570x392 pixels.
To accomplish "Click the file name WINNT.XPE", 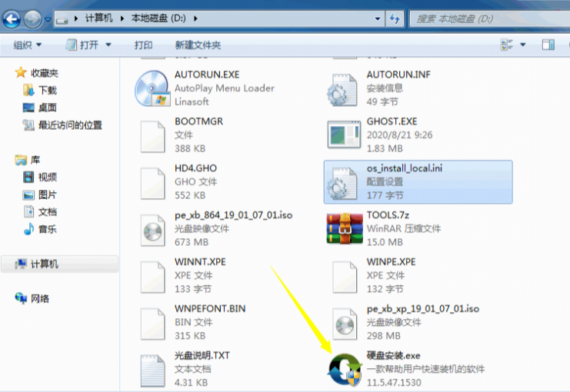I will tap(200, 262).
